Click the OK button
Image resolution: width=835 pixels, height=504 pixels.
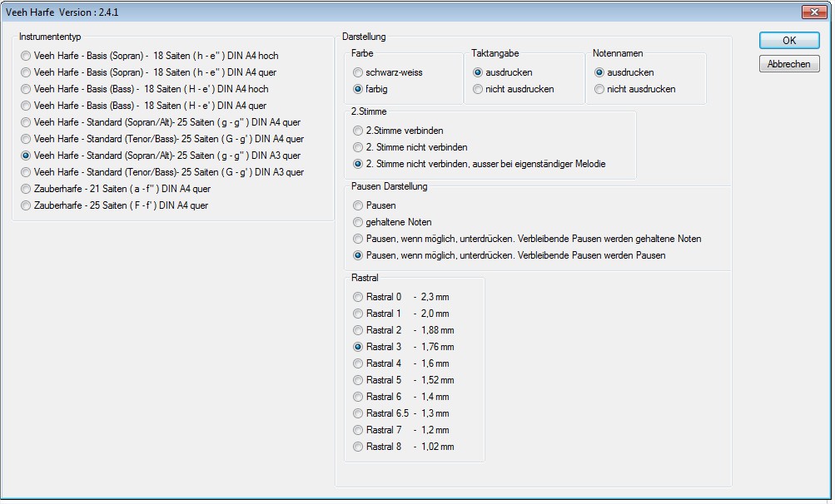click(788, 40)
